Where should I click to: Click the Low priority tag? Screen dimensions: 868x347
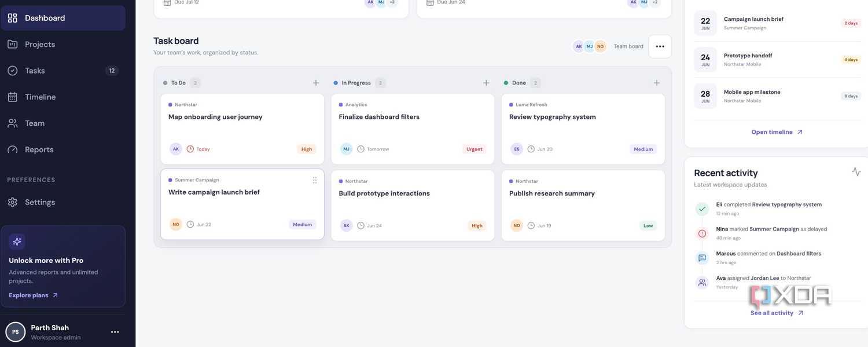[648, 225]
